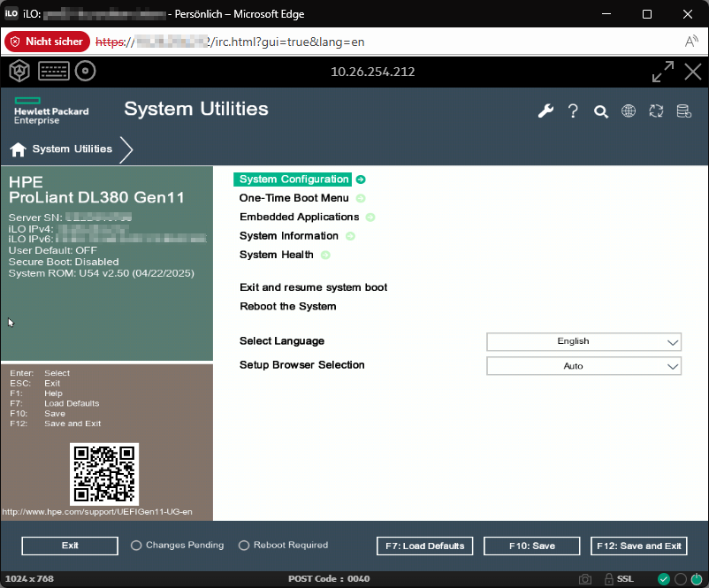Open the hpe.com UEFIGen11 support link

(97, 512)
